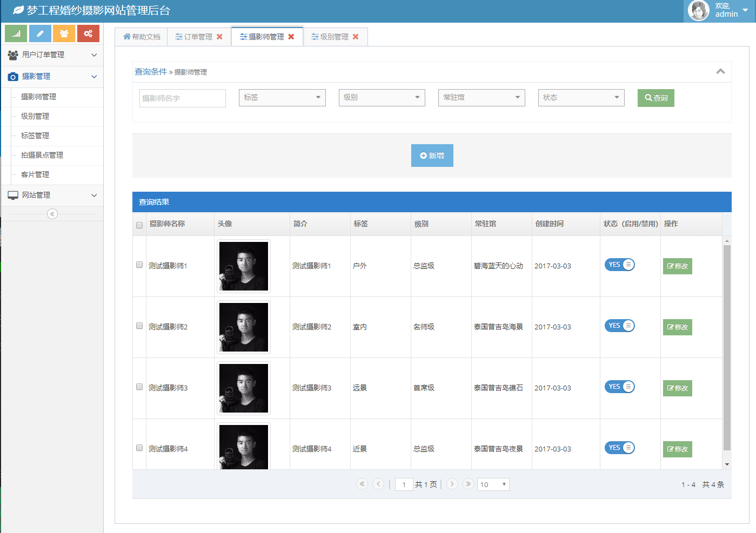Image resolution: width=756 pixels, height=533 pixels.
Task: Open the 标签 filter dropdown
Action: (282, 98)
